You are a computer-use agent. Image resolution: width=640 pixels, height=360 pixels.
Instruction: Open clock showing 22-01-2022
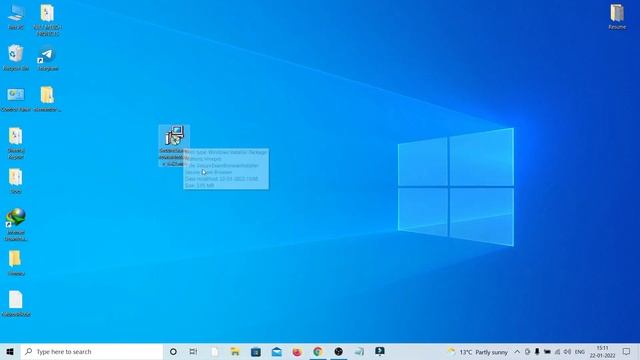(x=602, y=352)
